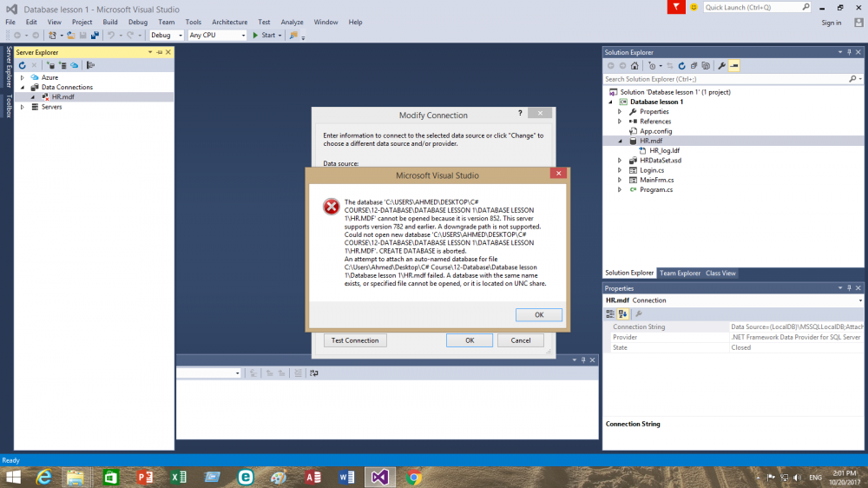This screenshot has height=488, width=868.
Task: Click the Save All toolbar icon
Action: 95,35
